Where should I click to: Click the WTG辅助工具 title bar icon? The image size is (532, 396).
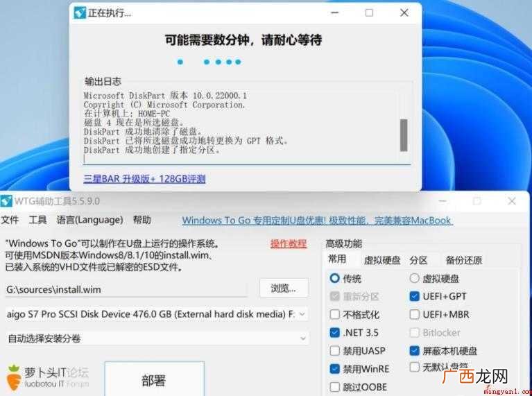point(6,201)
